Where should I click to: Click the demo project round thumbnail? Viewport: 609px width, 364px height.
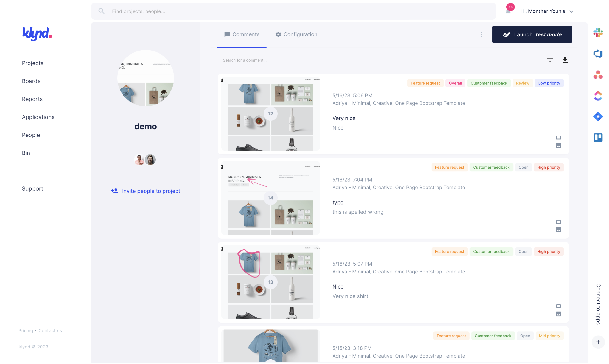coord(146,78)
